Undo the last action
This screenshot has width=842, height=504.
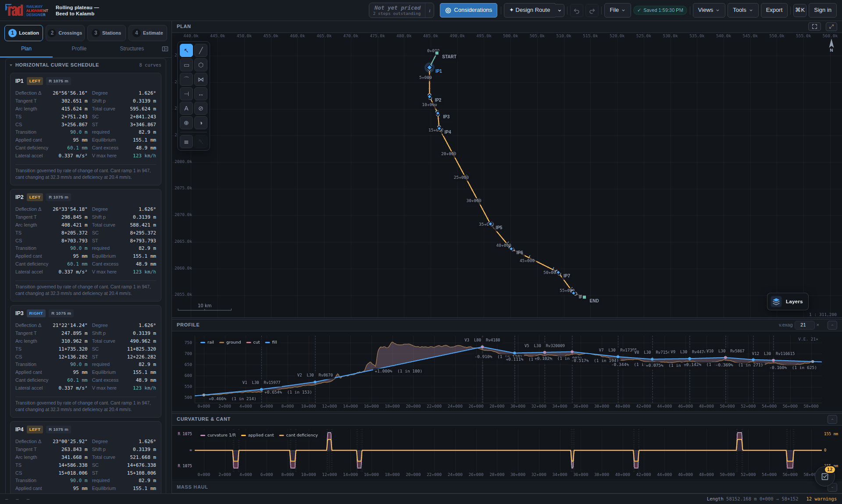click(577, 11)
